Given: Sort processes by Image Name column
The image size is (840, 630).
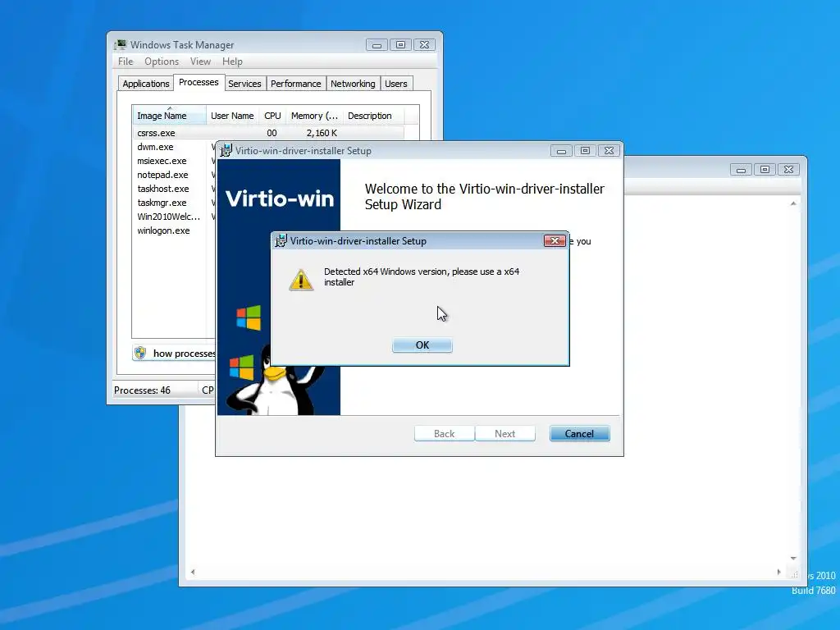Looking at the screenshot, I should coord(169,116).
